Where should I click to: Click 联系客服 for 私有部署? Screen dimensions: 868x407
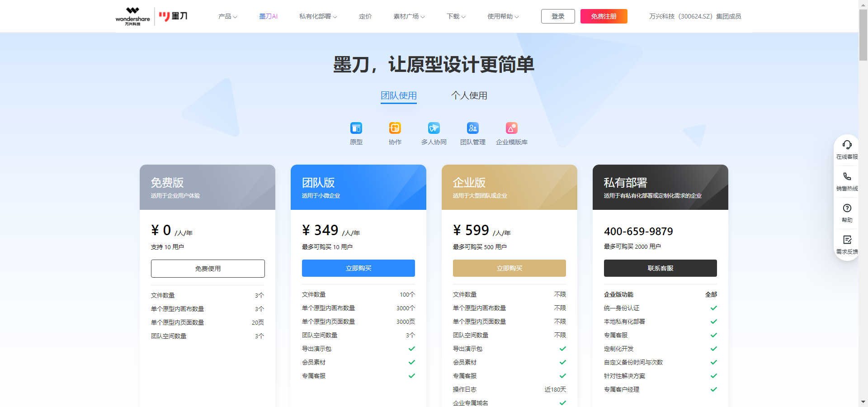point(660,268)
